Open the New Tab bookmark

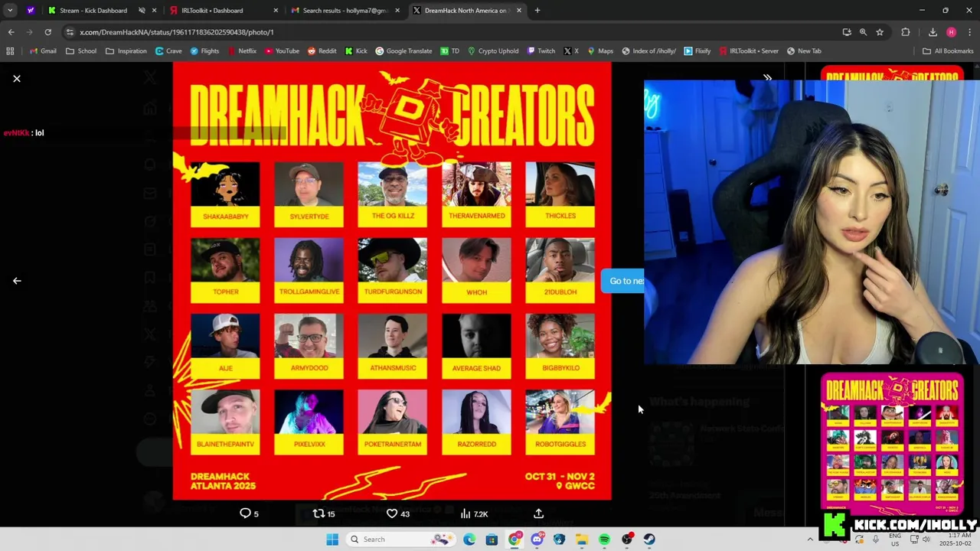pyautogui.click(x=804, y=51)
